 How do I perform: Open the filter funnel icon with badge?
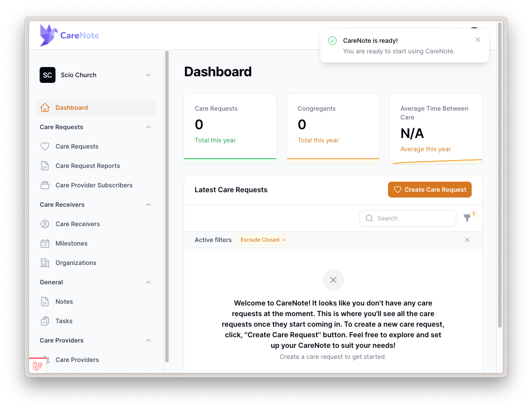pos(467,218)
